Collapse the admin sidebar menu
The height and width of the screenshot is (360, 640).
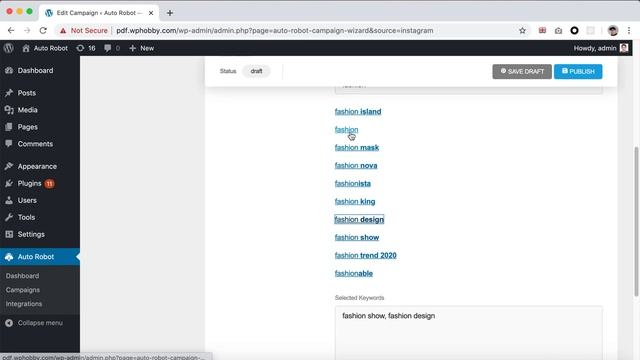click(x=34, y=323)
